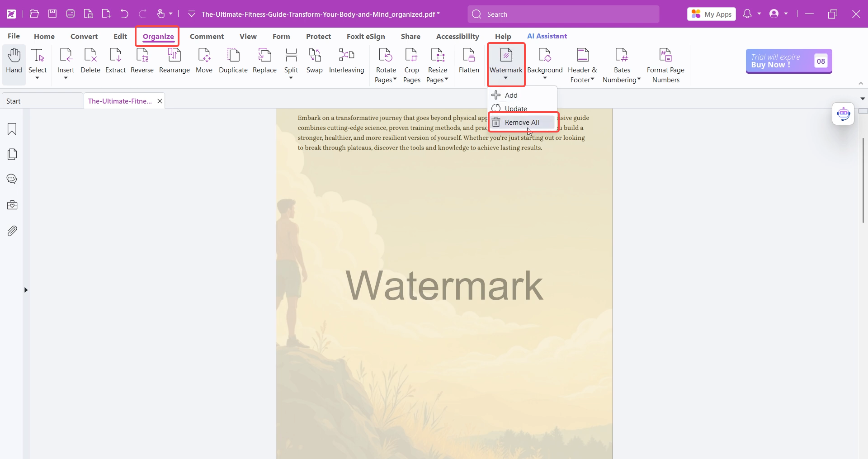Open the signatures/stamp panel in sidebar
868x459 pixels.
click(12, 205)
